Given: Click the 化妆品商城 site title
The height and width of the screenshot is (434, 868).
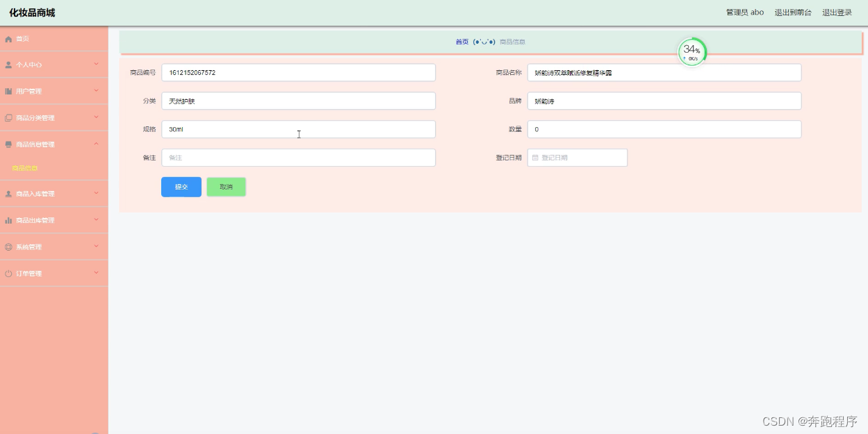Looking at the screenshot, I should pos(32,12).
